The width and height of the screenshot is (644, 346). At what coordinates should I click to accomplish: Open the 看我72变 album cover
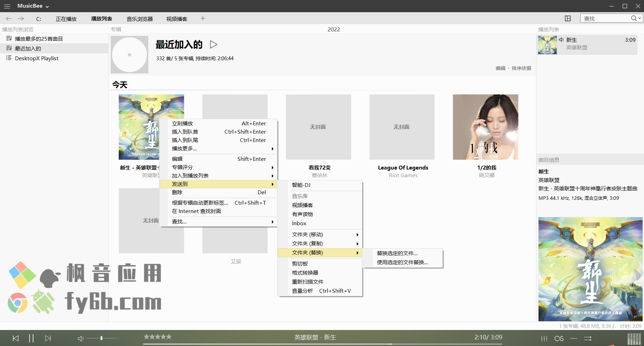click(x=319, y=127)
